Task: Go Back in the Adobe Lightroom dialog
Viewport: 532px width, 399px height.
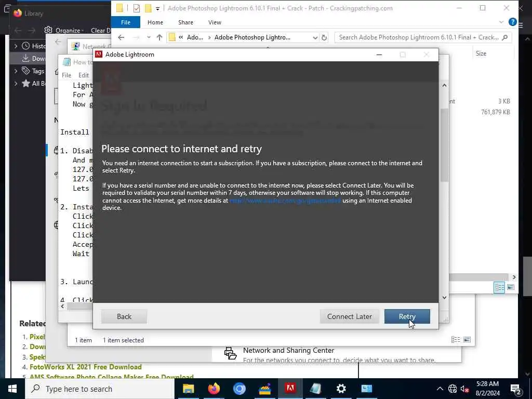Action: click(124, 316)
